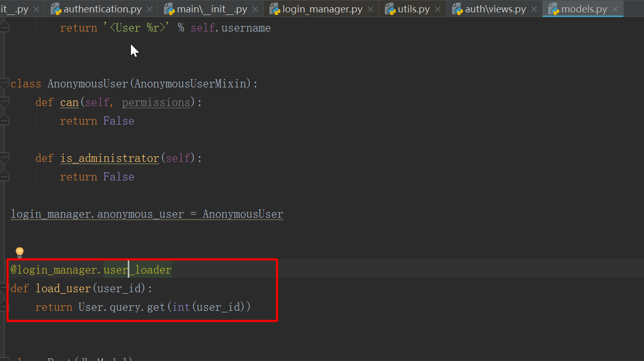Screen dimensions: 644x361
Task: Click the Python icon on utils.py tab
Action: click(391, 9)
